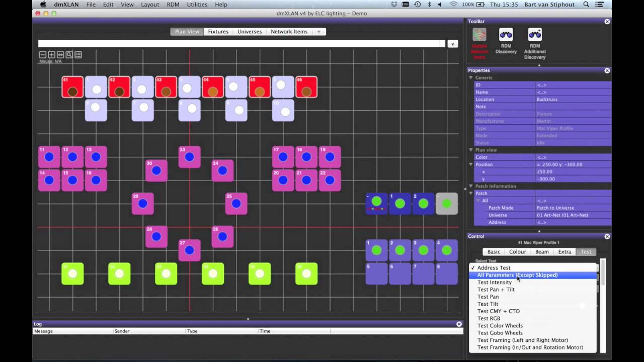Image resolution: width=644 pixels, height=362 pixels.
Task: Open the Colour control tab
Action: tap(517, 252)
